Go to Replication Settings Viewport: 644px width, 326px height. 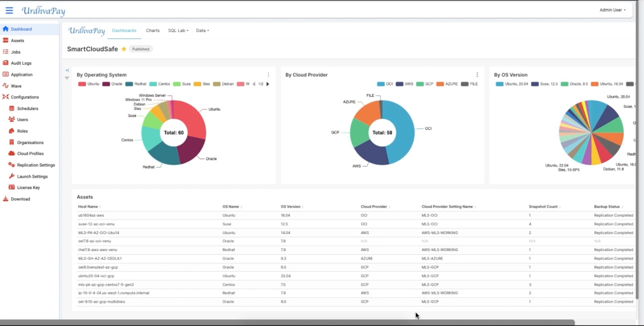tap(36, 165)
